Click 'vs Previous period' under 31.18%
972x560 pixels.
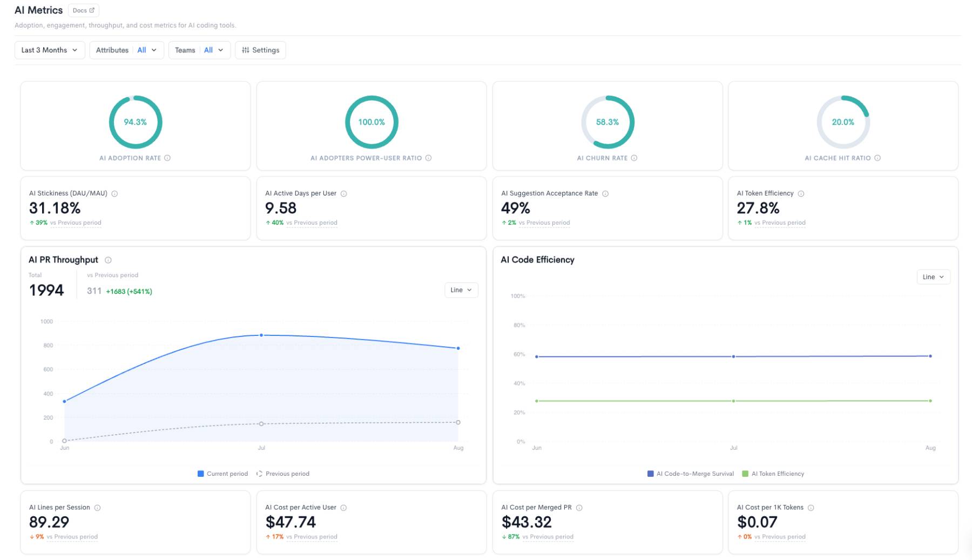click(x=76, y=222)
